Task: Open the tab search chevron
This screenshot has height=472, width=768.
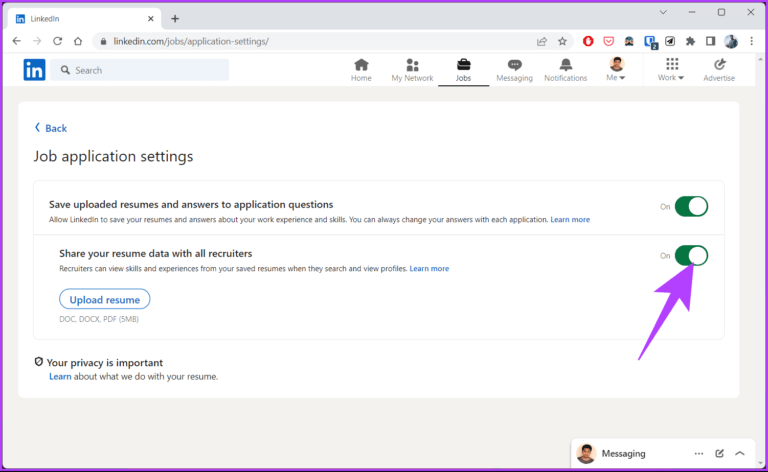Action: click(x=663, y=12)
